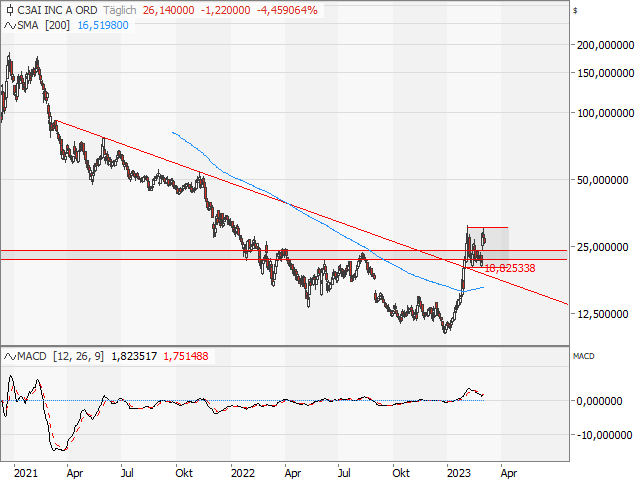640x480 pixels.
Task: Click the last price 26,140000
Action: (169, 10)
